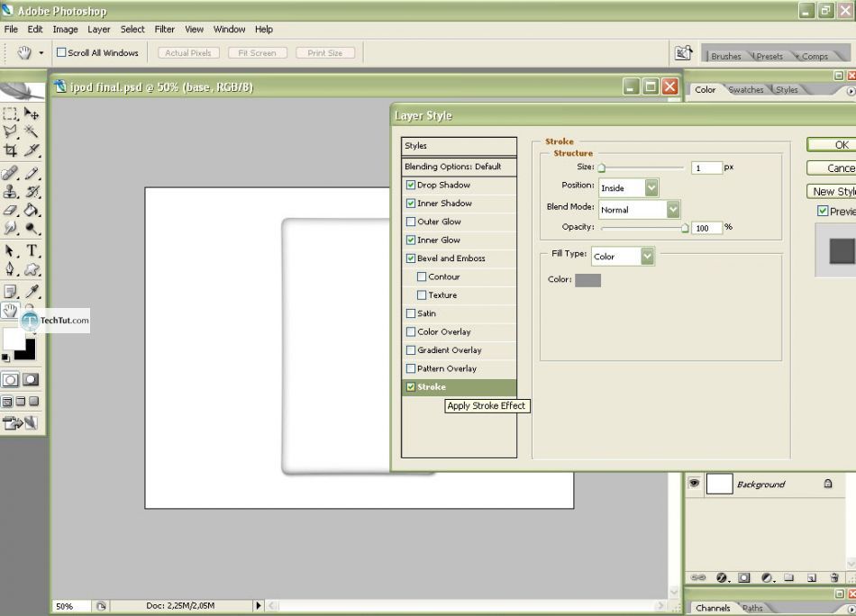The height and width of the screenshot is (616, 856).
Task: Uncheck Drop Shadow effect
Action: (411, 185)
